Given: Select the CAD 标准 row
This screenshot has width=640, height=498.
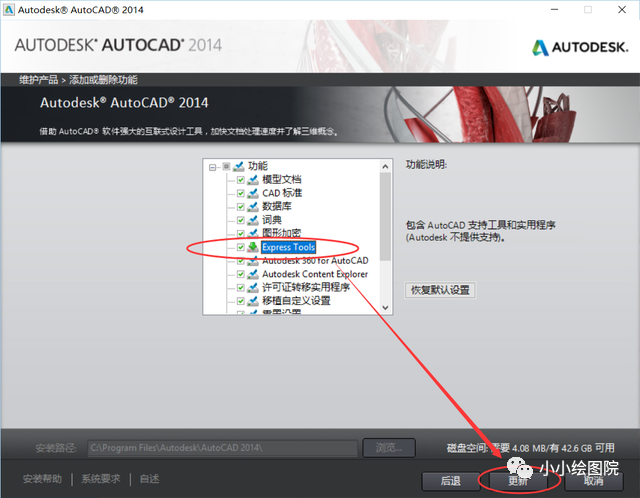Looking at the screenshot, I should 282,193.
